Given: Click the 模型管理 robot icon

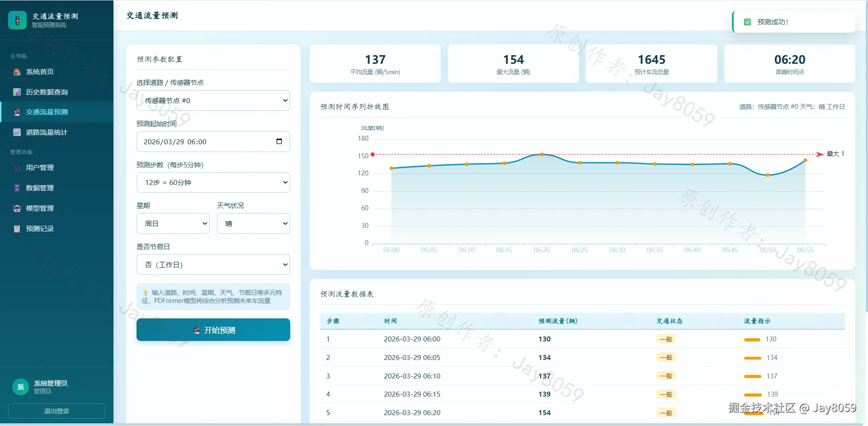Looking at the screenshot, I should [x=17, y=208].
